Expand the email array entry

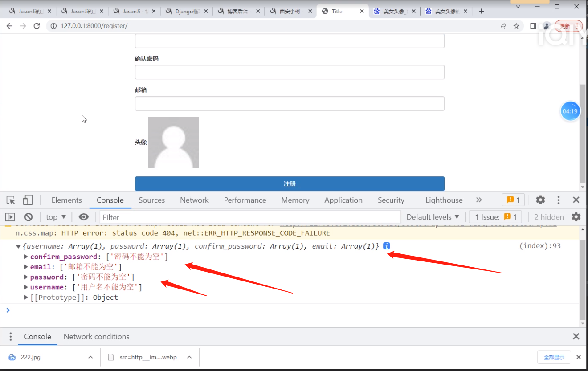tap(26, 267)
